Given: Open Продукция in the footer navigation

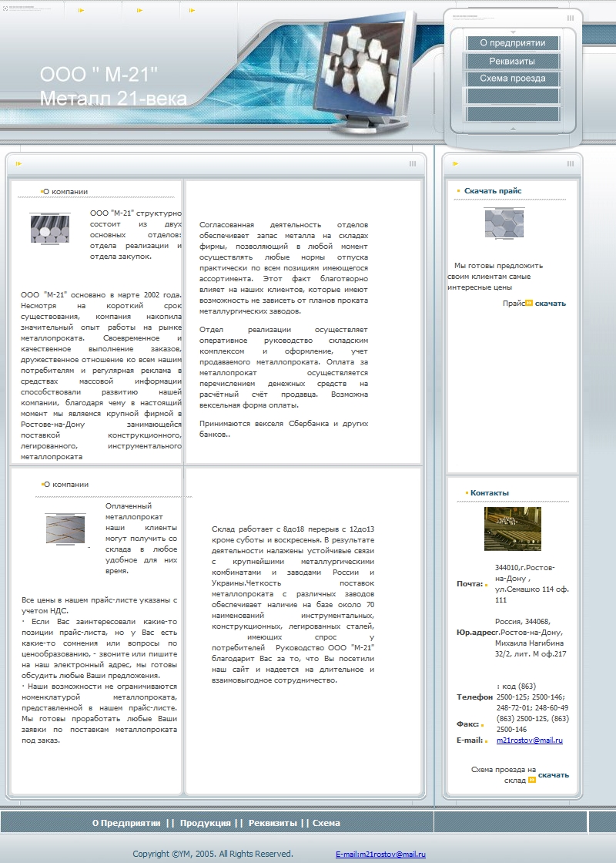Looking at the screenshot, I should (x=205, y=824).
